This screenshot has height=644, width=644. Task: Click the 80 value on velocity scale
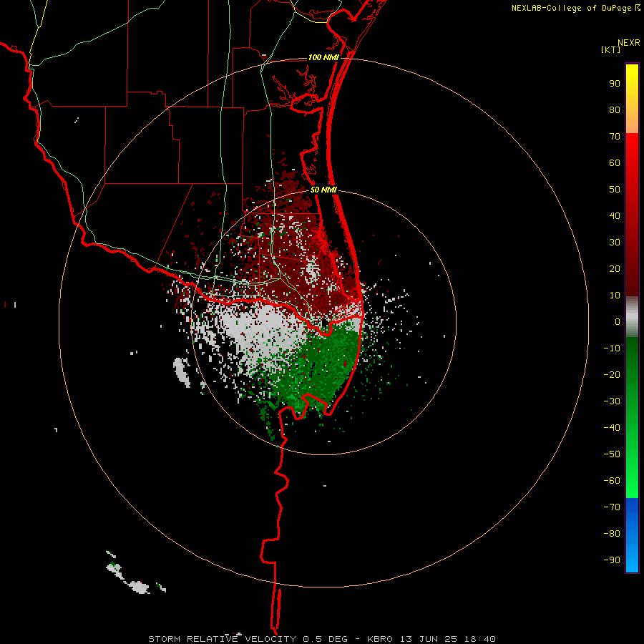(x=615, y=109)
